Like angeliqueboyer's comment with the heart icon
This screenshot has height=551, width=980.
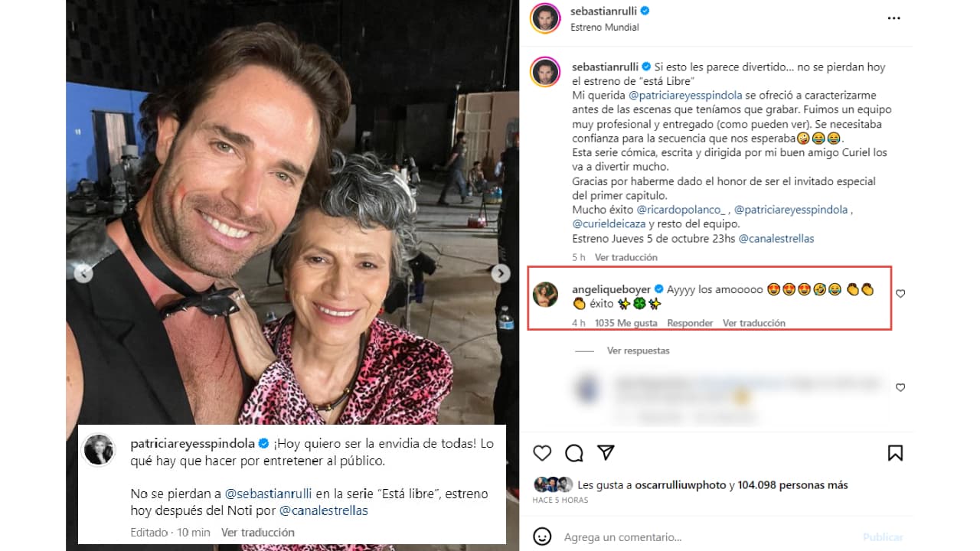900,293
